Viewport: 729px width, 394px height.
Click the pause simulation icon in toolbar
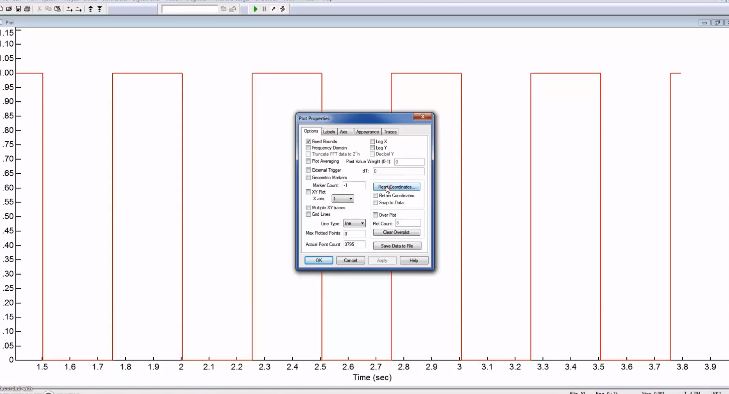coord(264,9)
